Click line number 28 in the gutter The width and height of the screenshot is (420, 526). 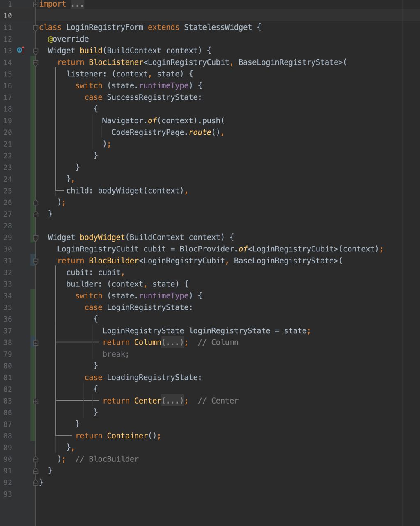[8, 226]
